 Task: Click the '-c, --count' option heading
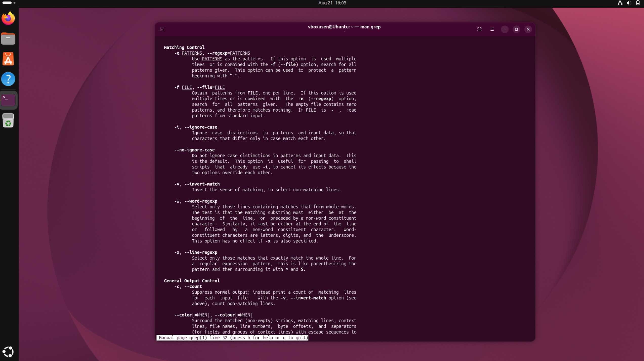pos(188,286)
